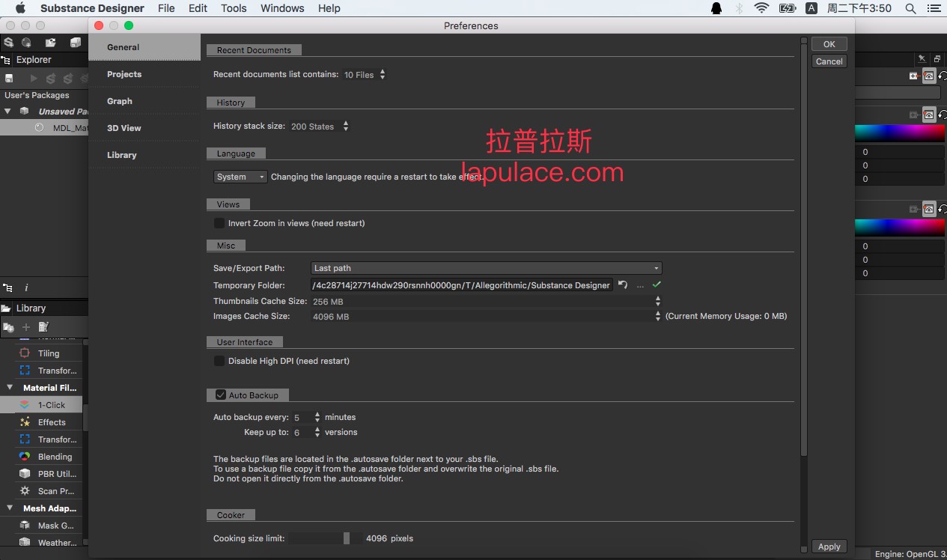This screenshot has width=947, height=560.
Task: Open the File menu
Action: click(x=166, y=8)
